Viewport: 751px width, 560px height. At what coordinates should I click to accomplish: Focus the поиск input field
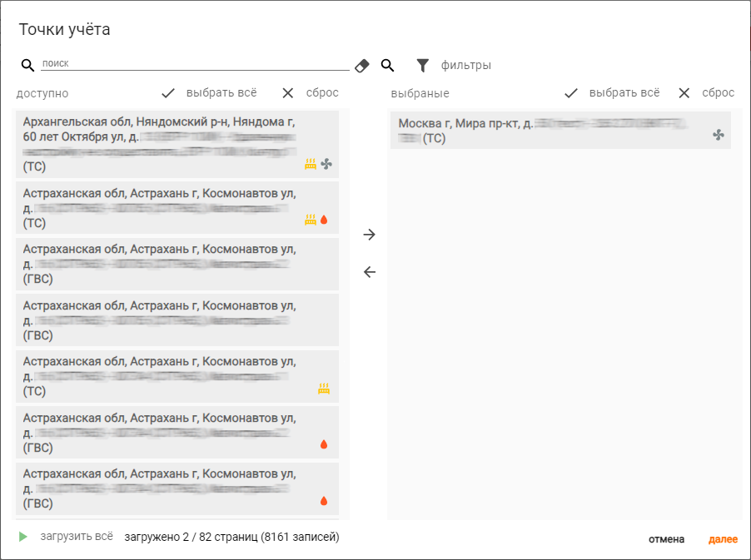[x=195, y=63]
